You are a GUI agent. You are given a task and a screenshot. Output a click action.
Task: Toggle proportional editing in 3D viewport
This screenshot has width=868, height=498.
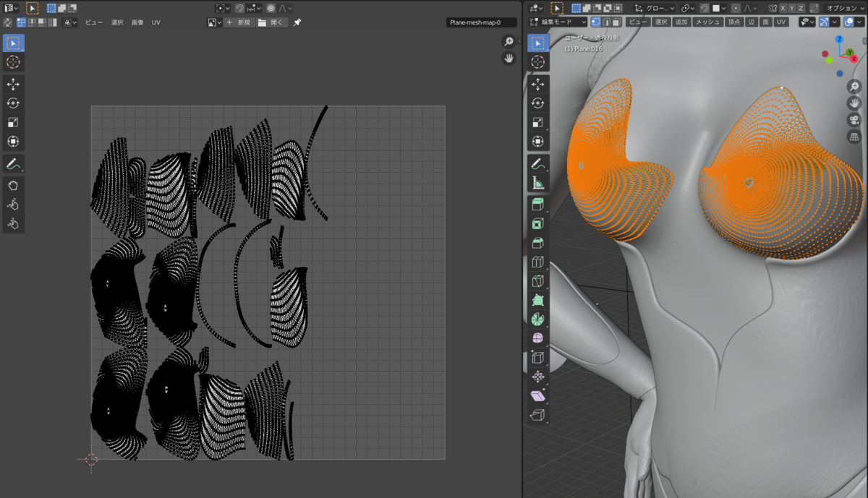[x=736, y=8]
